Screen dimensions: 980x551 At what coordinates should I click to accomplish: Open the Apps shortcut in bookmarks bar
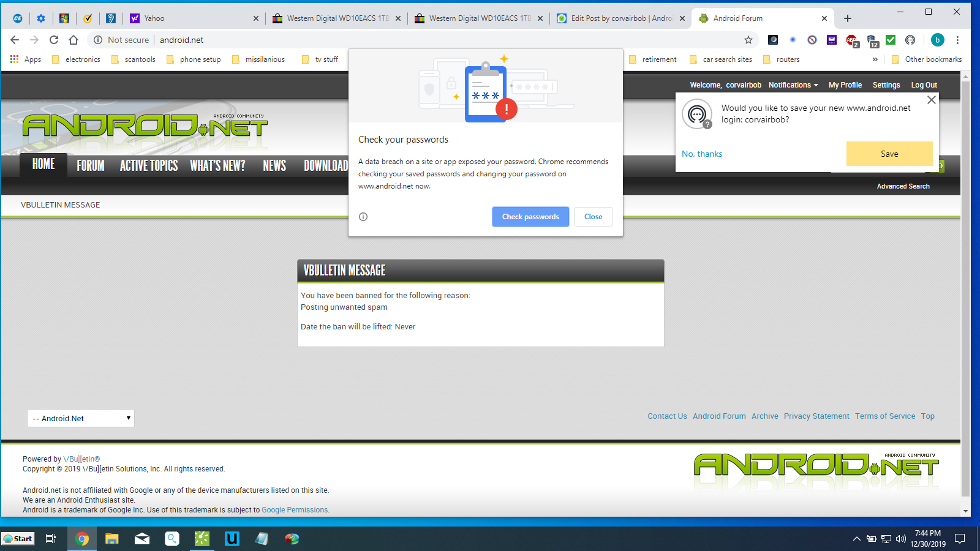[26, 59]
